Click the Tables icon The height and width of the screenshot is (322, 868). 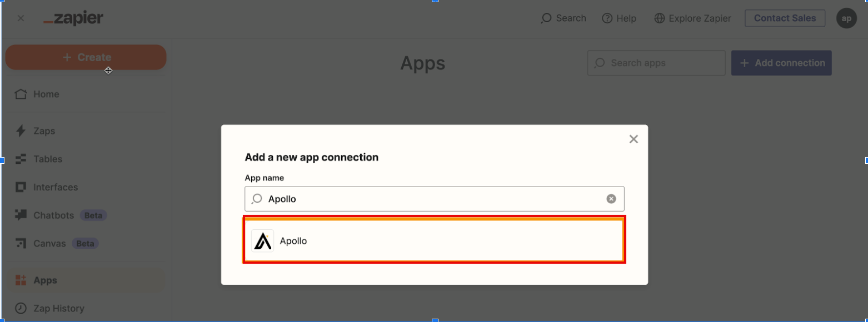click(21, 159)
